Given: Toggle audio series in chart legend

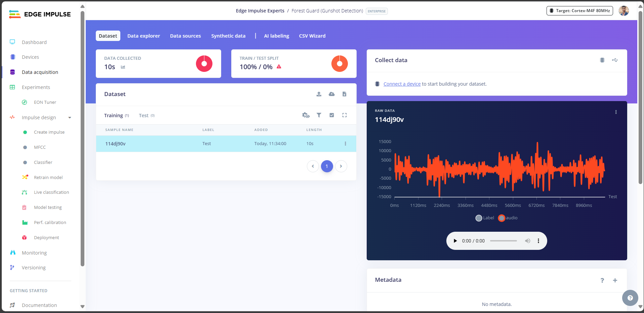Looking at the screenshot, I should click(508, 218).
